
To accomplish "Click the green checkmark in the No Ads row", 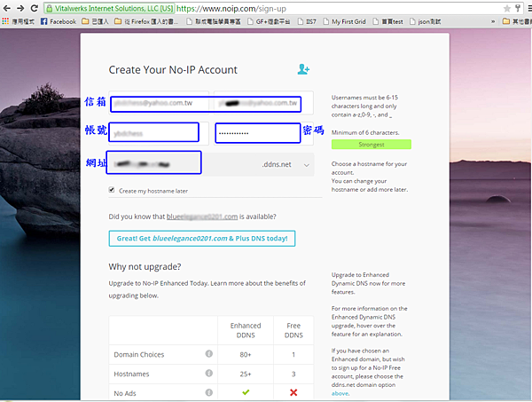I will (246, 392).
